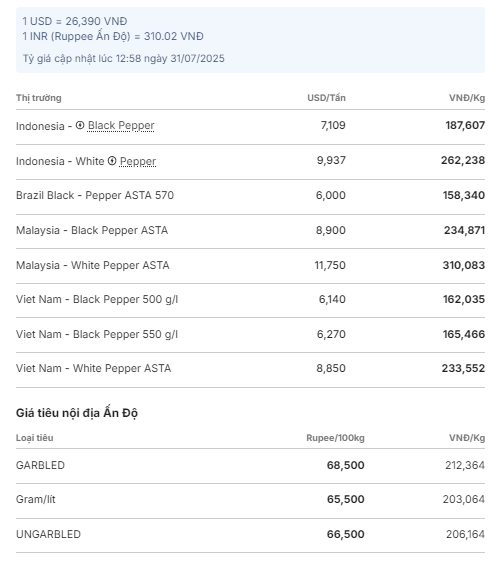Select the GARBLED pepper row
The height and width of the screenshot is (562, 496).
[x=250, y=466]
